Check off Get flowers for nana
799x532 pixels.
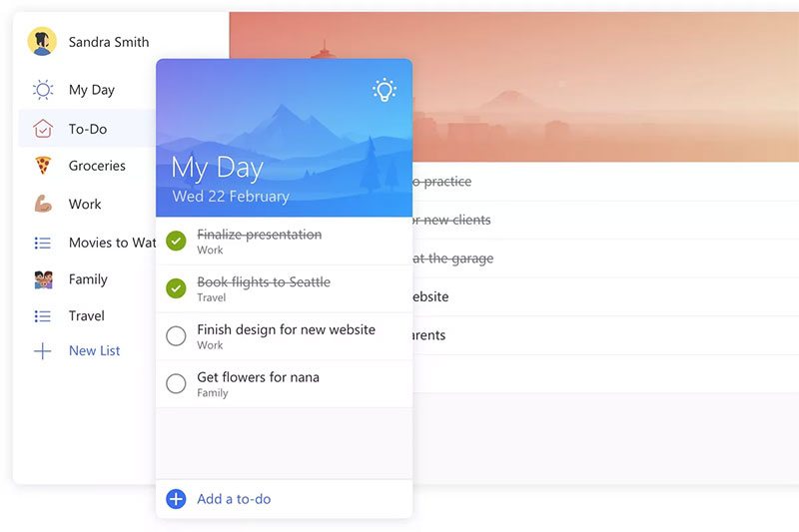click(x=176, y=383)
